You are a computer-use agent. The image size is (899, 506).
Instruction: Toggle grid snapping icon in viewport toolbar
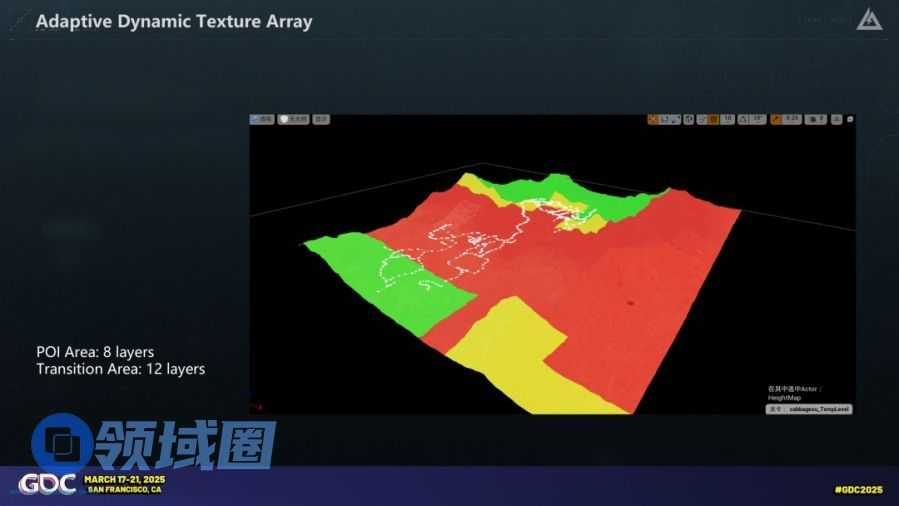coord(714,119)
